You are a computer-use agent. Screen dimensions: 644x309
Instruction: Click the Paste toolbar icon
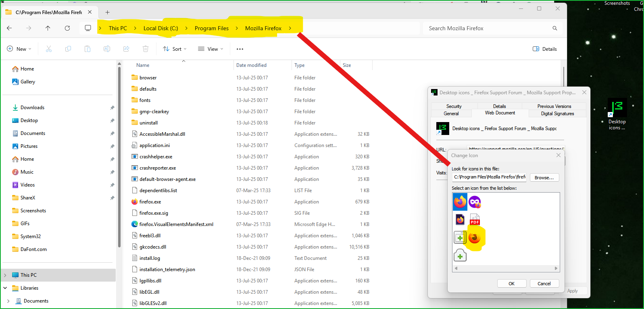[88, 49]
